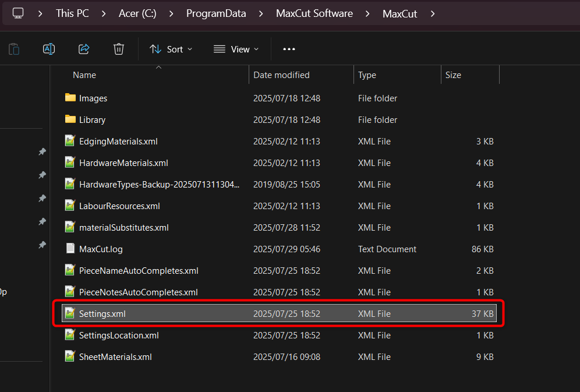The height and width of the screenshot is (392, 580).
Task: Click the Rename icon in toolbar
Action: coord(49,49)
